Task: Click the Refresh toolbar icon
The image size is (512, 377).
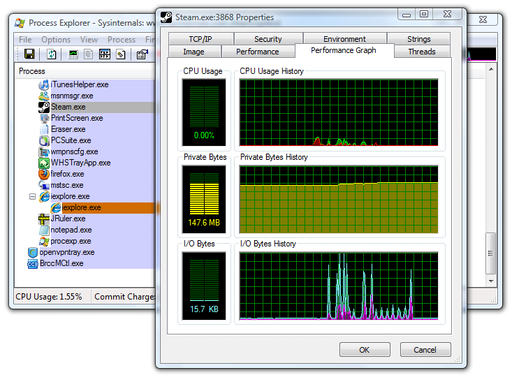Action: pos(51,54)
